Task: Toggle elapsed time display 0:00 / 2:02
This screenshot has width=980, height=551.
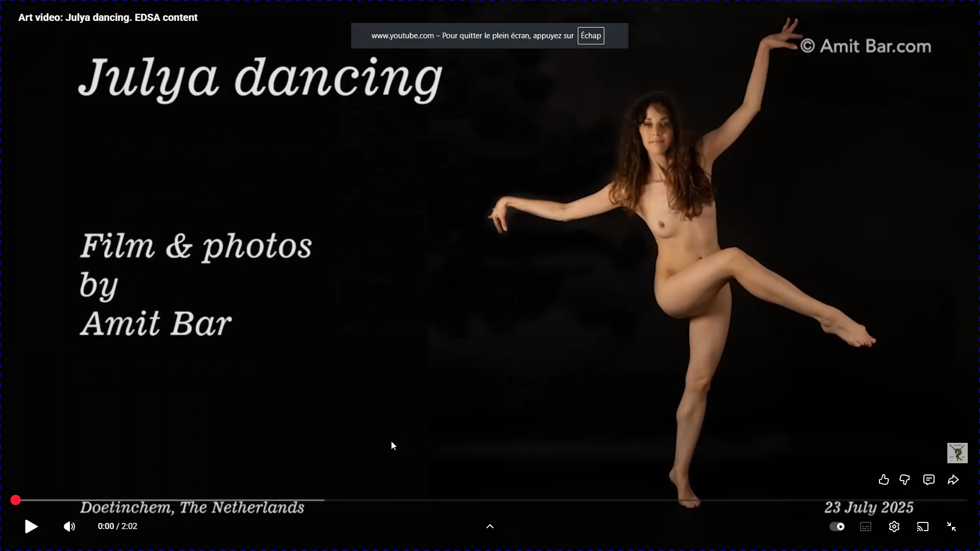Action: [x=117, y=527]
